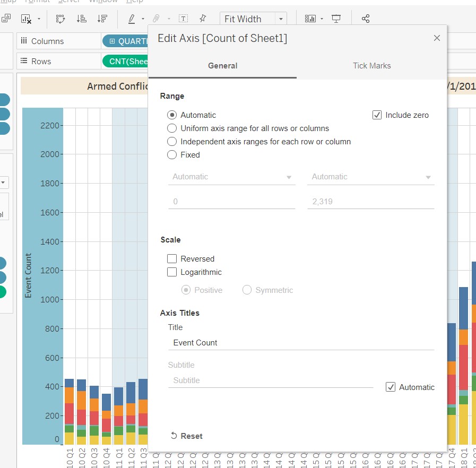Click the Highlight pen icon
476x468 pixels.
point(132,19)
